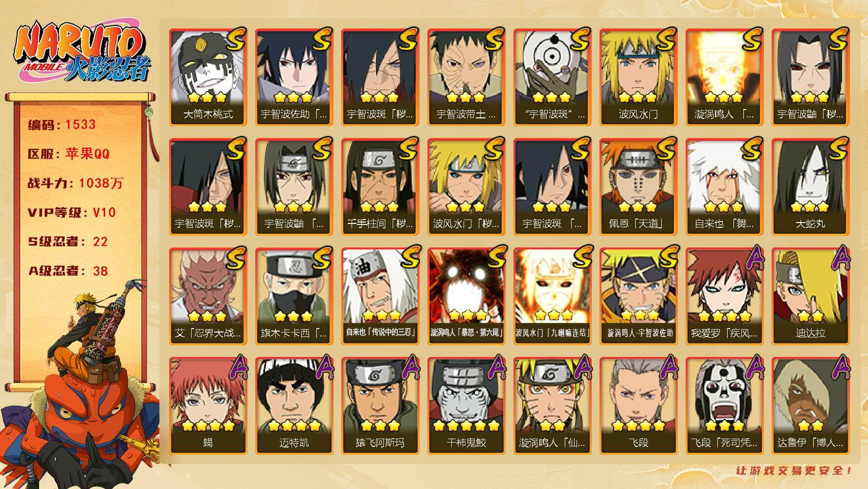Viewport: 868px width, 489px height.
Task: Select the 猿飞阿斯玛 ninja card
Action: [x=380, y=406]
